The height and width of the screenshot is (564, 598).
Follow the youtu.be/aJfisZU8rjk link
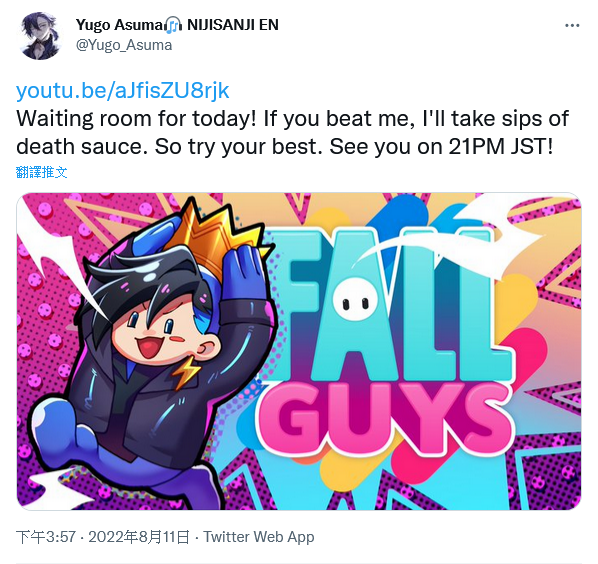(x=122, y=91)
